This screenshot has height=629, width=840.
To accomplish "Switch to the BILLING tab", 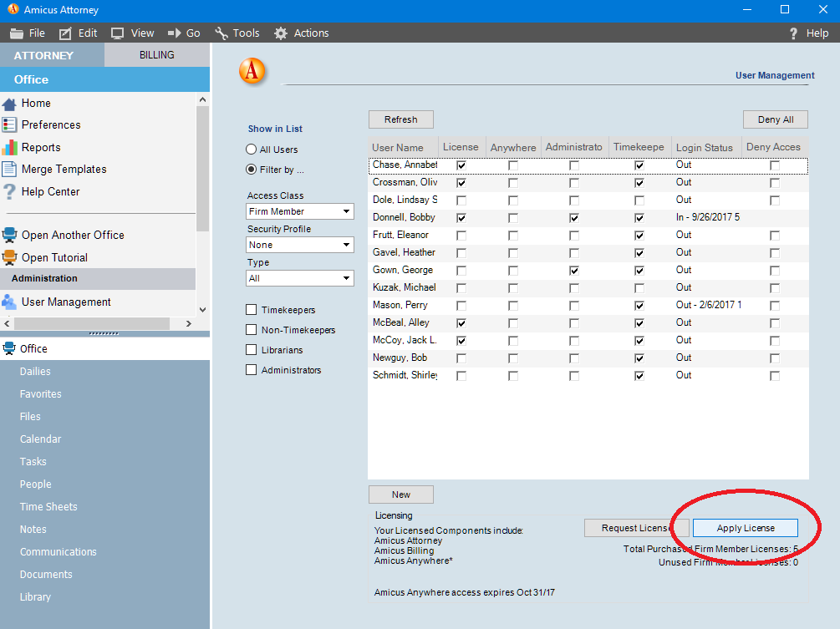I will click(156, 55).
